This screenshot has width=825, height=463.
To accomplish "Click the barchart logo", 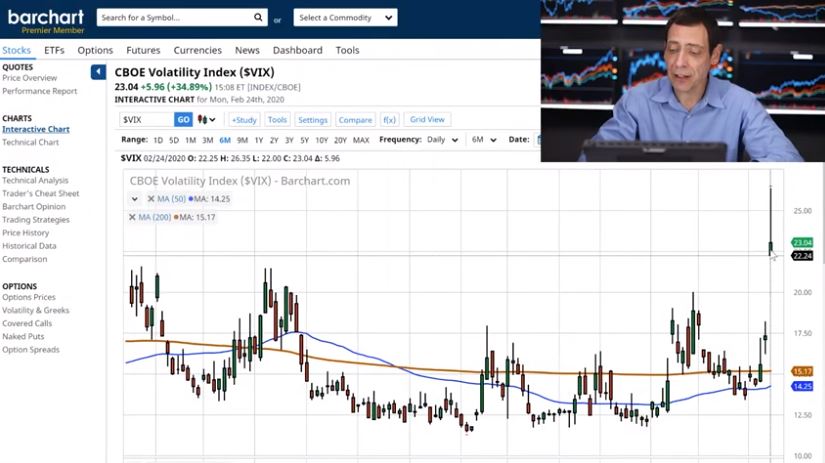I will (46, 18).
